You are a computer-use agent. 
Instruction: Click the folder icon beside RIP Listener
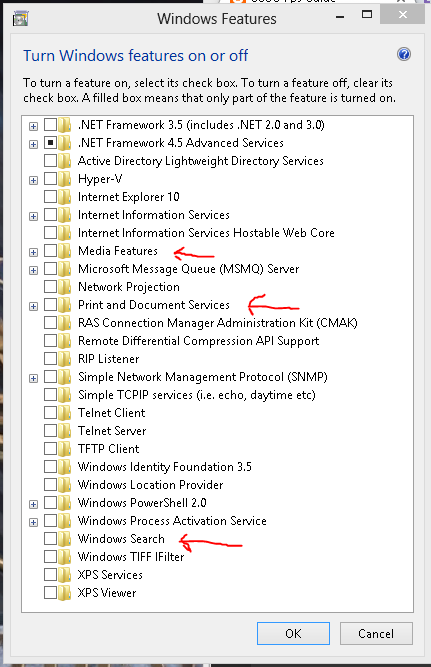click(x=65, y=359)
